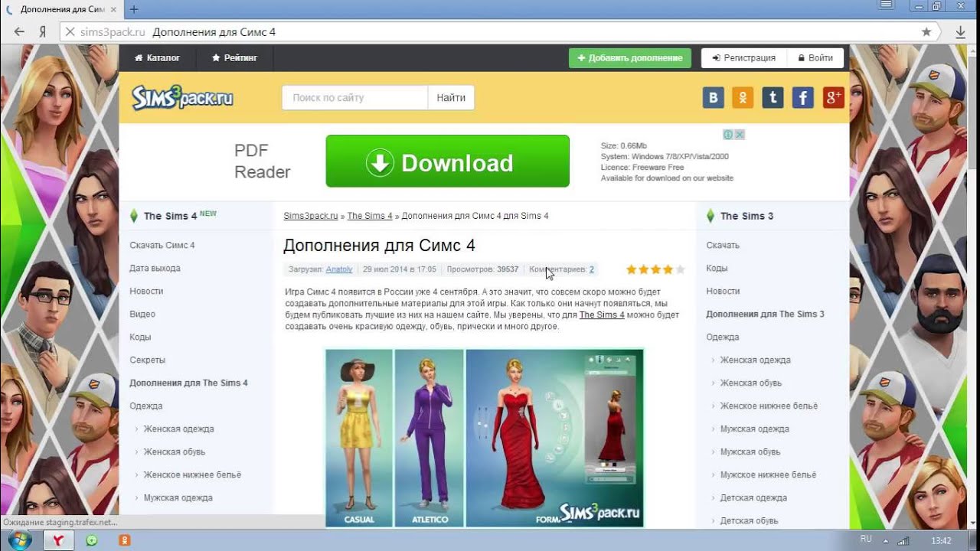Open browser menu hamburger icon

(886, 6)
